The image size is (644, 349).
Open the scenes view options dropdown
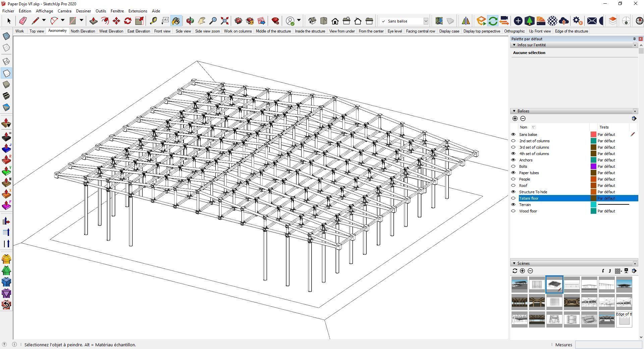618,271
